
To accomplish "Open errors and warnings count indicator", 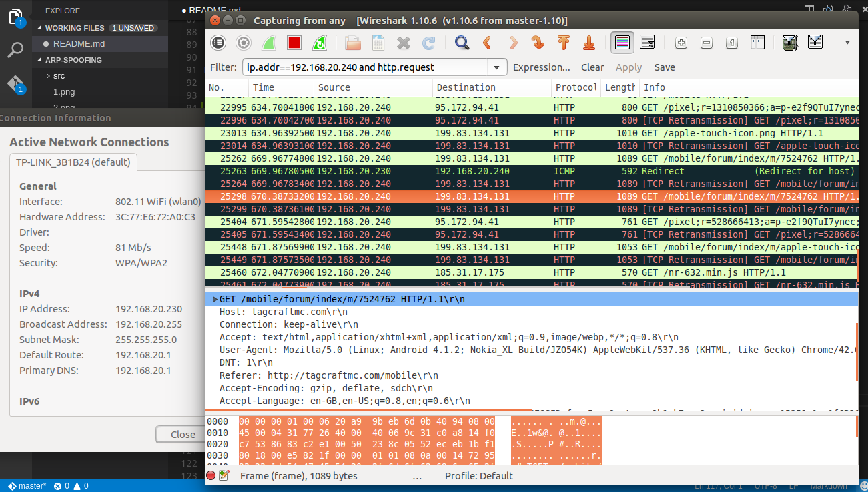I will [x=71, y=486].
